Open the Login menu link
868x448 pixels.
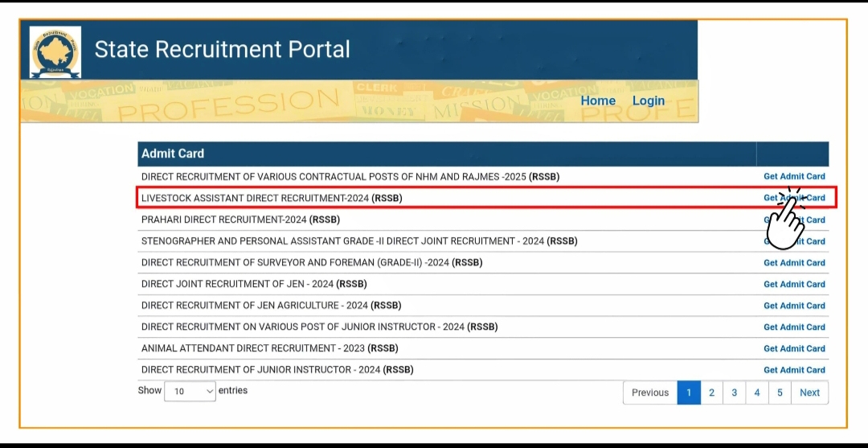coord(648,101)
